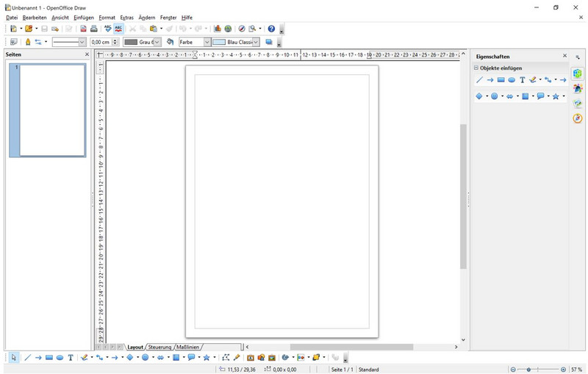Open the Navigator from the sidebar
The image size is (588, 374).
[x=578, y=118]
